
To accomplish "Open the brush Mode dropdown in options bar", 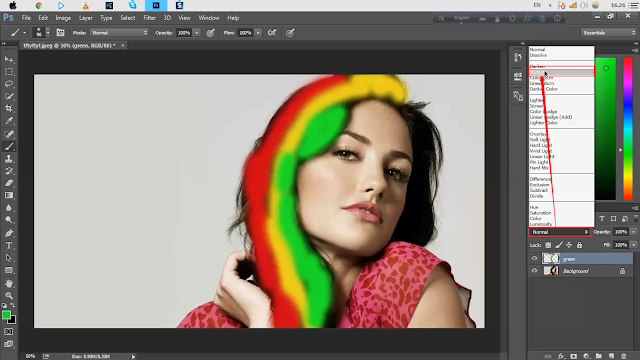I will [119, 33].
